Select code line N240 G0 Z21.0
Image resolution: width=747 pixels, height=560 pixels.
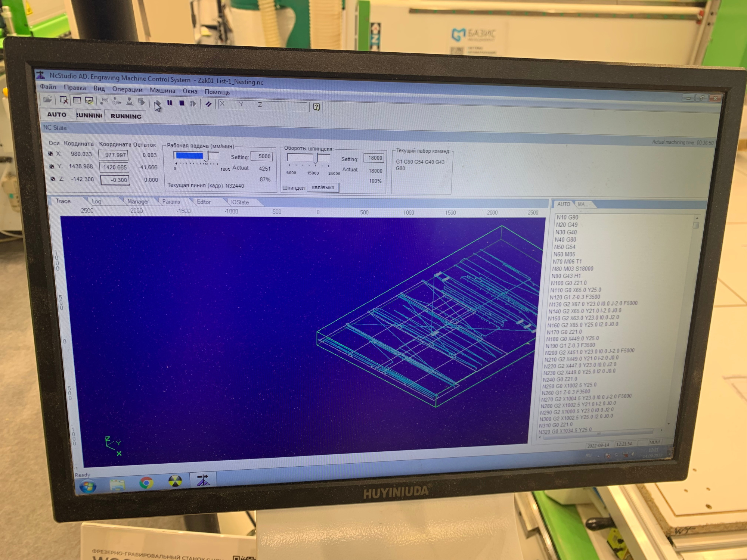click(560, 379)
